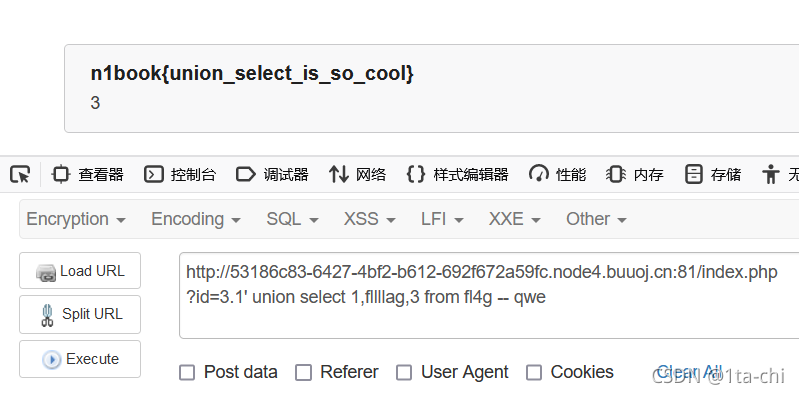
Task: Open the Accessibility figure icon
Action: 771,175
